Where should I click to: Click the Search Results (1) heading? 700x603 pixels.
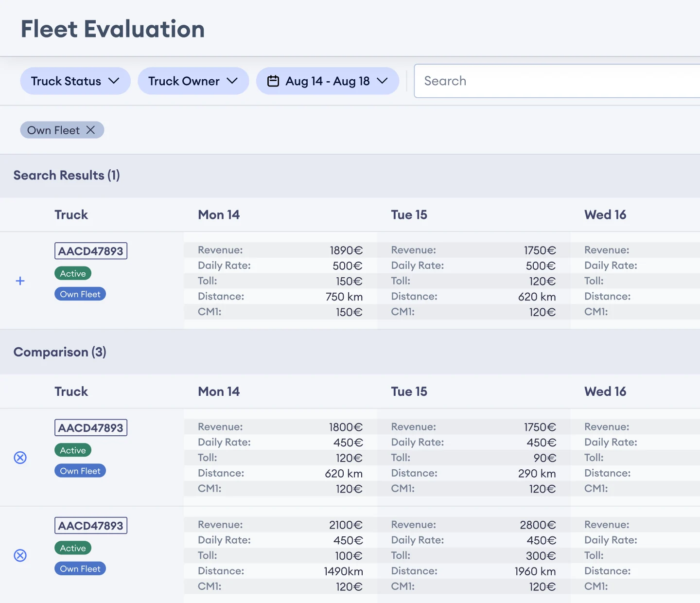[x=67, y=175]
